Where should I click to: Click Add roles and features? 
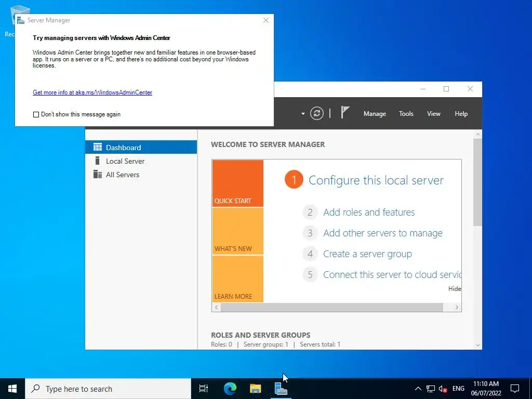(369, 212)
